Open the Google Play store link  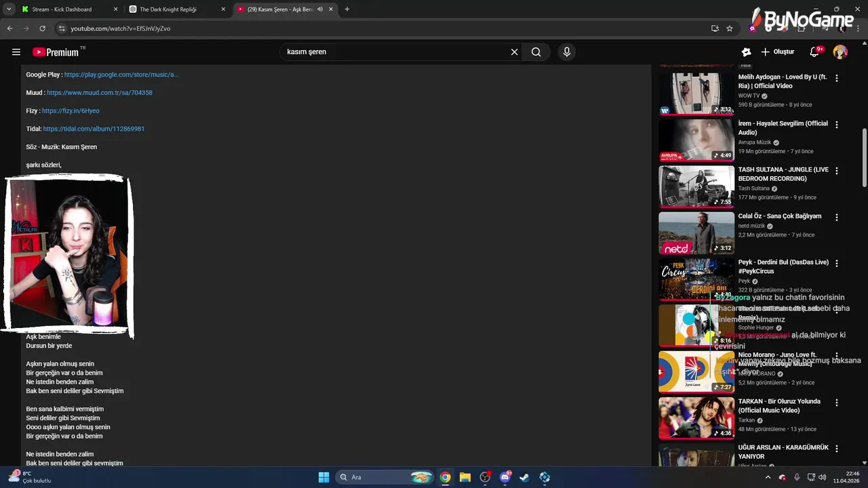click(121, 75)
